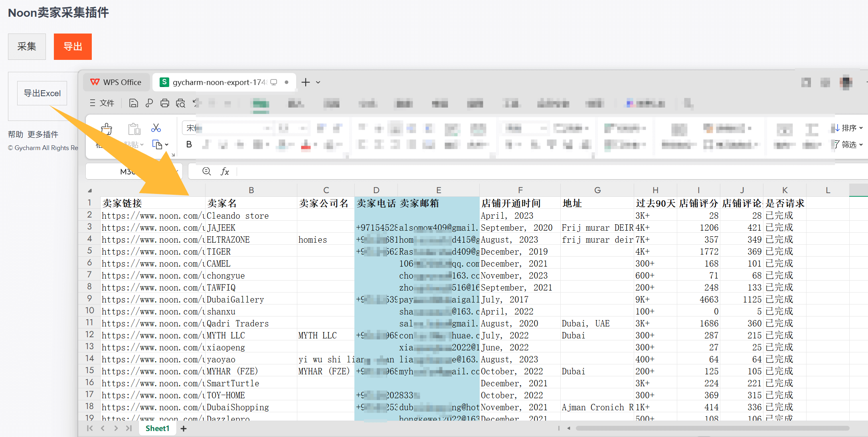Expand the Copy options dropdown arrow

click(166, 144)
